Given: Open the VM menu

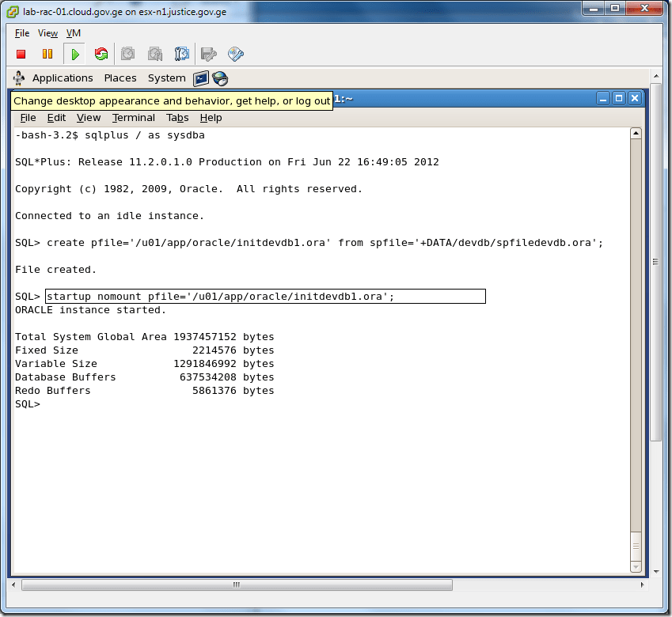Looking at the screenshot, I should [x=73, y=33].
